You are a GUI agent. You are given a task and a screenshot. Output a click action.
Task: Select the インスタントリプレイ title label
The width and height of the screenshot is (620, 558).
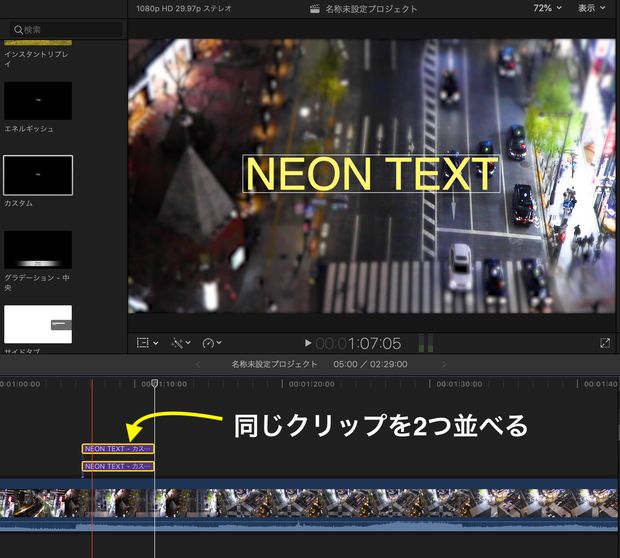(x=36, y=59)
